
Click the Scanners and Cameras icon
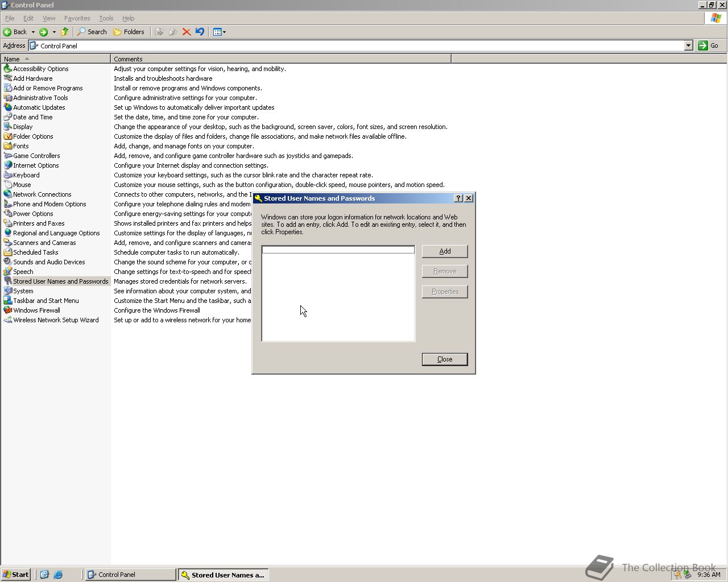click(7, 243)
